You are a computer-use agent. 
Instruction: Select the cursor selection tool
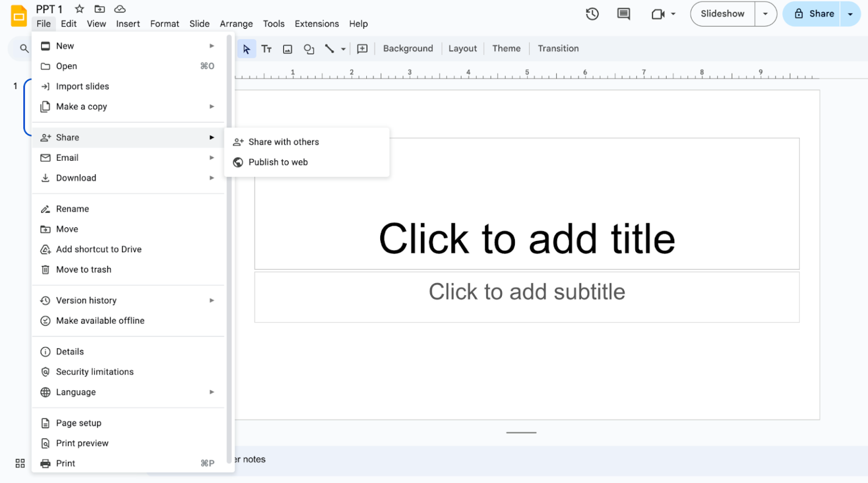tap(246, 49)
